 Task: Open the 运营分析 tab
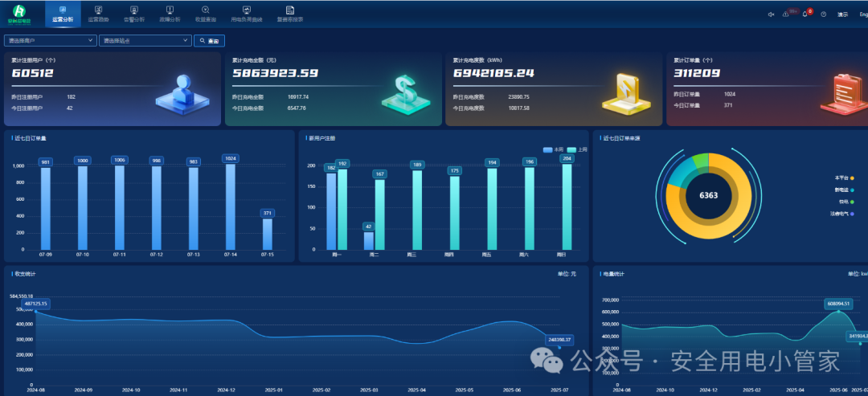click(x=63, y=14)
